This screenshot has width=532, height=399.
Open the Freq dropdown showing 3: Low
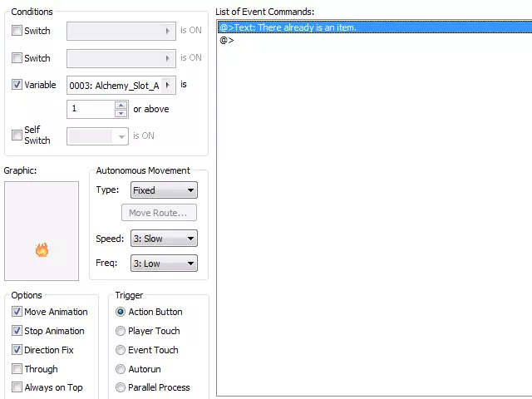click(164, 264)
